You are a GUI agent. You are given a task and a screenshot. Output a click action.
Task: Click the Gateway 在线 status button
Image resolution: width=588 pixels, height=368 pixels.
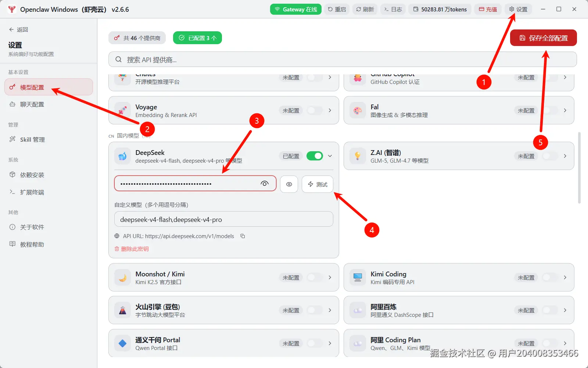tap(296, 9)
